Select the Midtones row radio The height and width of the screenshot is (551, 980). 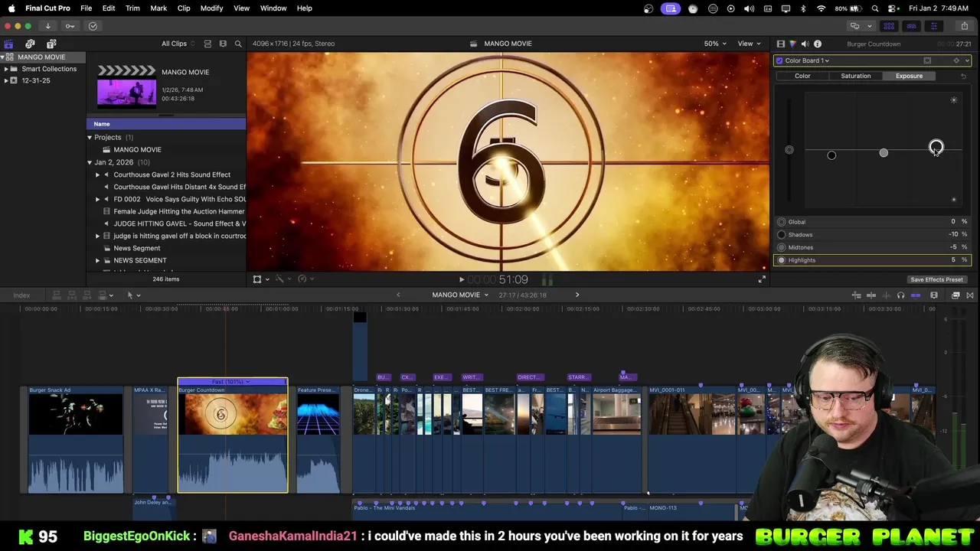click(782, 247)
